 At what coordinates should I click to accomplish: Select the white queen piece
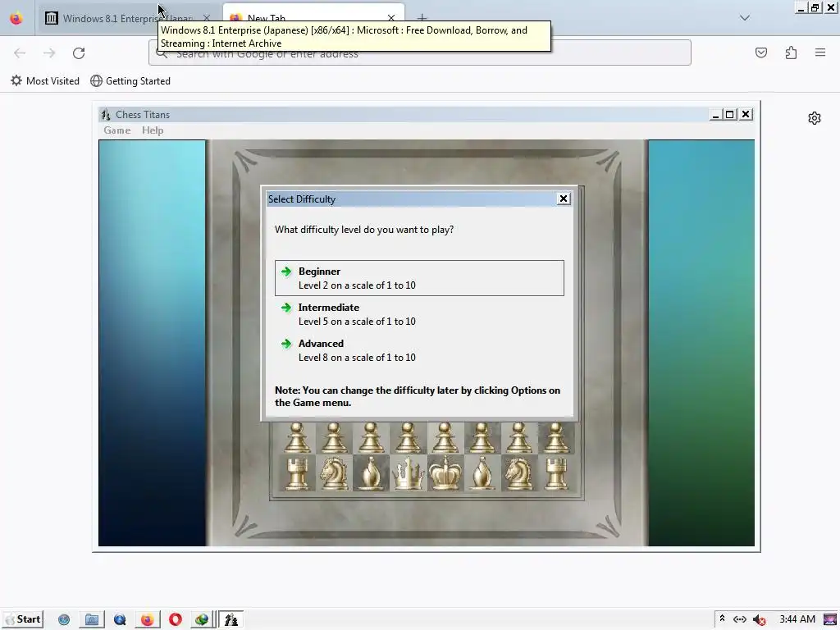click(x=409, y=473)
